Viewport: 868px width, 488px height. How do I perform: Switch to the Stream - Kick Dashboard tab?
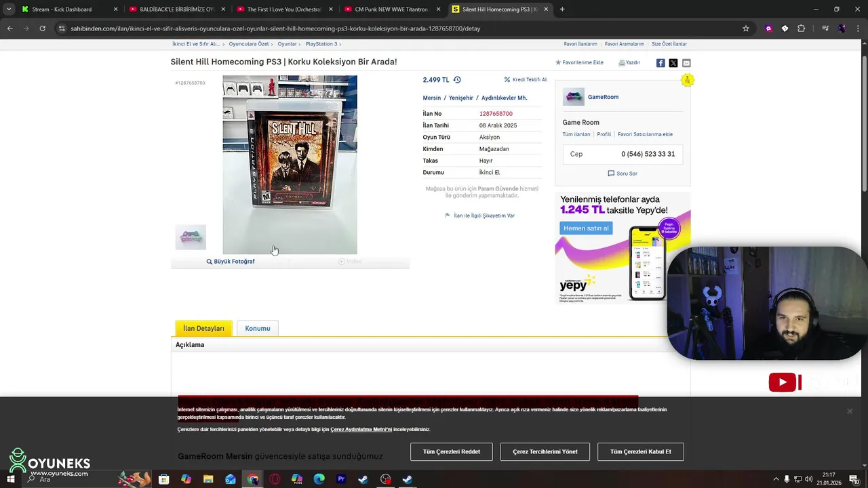[68, 9]
